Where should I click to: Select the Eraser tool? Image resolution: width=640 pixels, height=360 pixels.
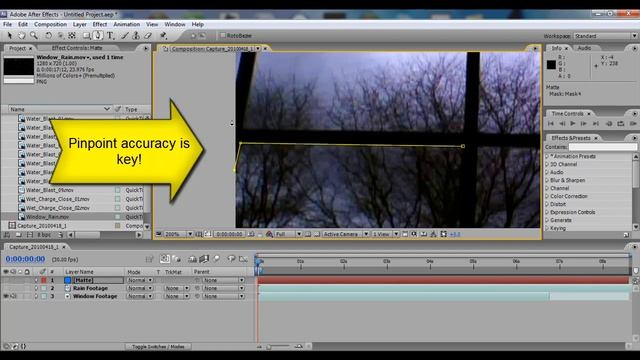point(148,36)
